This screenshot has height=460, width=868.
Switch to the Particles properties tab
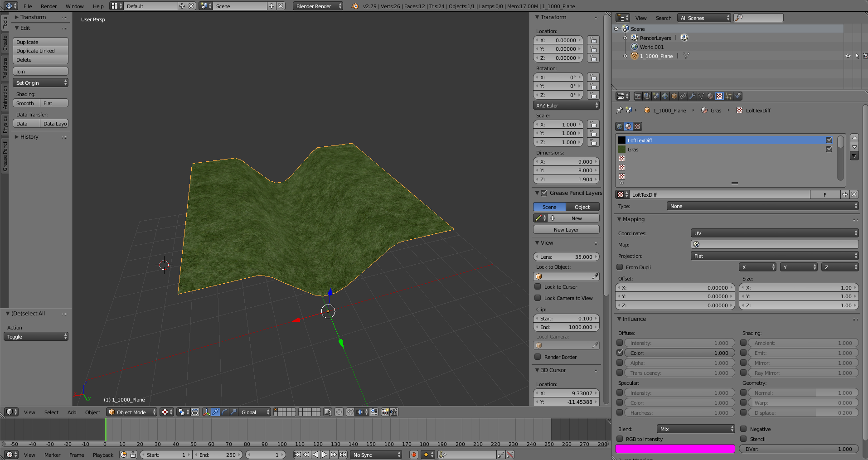728,96
